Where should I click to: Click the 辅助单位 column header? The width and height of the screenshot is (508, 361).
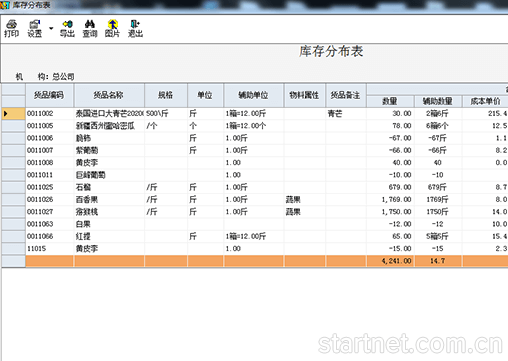[x=254, y=95]
